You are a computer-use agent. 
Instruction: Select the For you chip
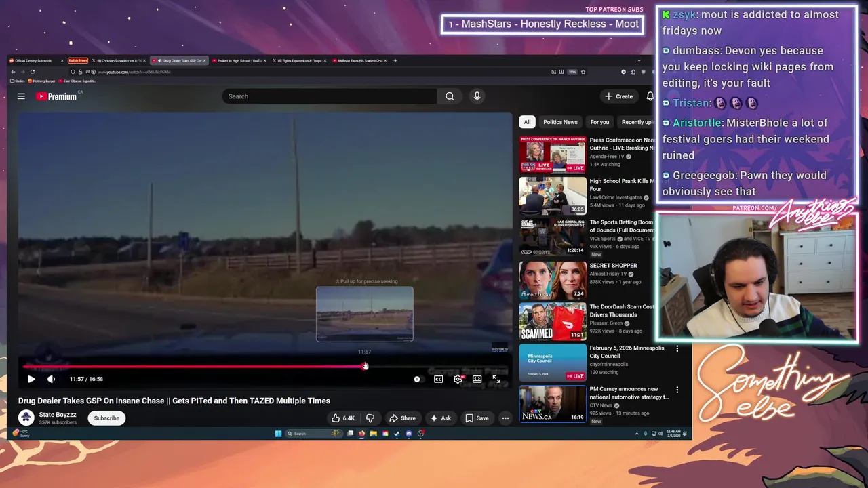[599, 122]
